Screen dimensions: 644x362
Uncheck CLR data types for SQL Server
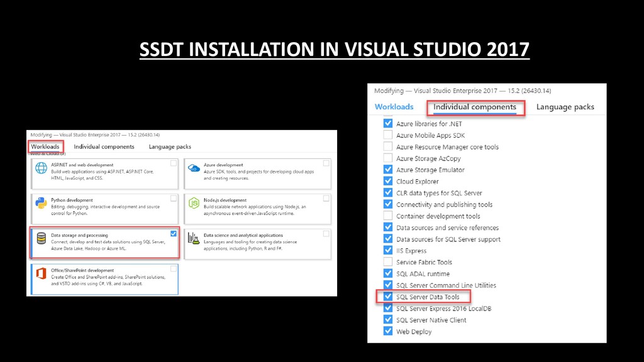tap(387, 192)
